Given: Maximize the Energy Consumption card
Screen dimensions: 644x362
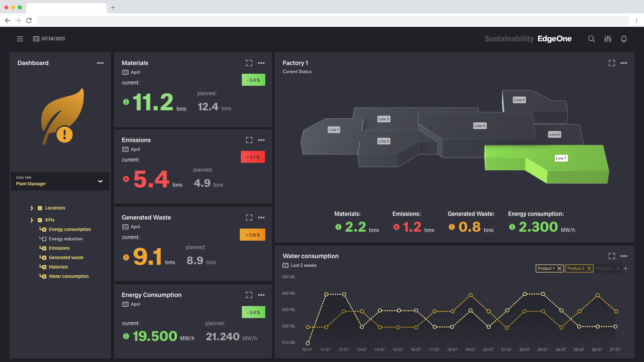Looking at the screenshot, I should click(x=249, y=295).
